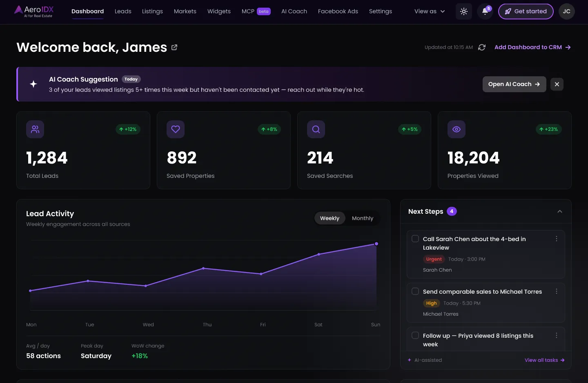Open the View as dropdown
The image size is (588, 383).
(x=430, y=11)
